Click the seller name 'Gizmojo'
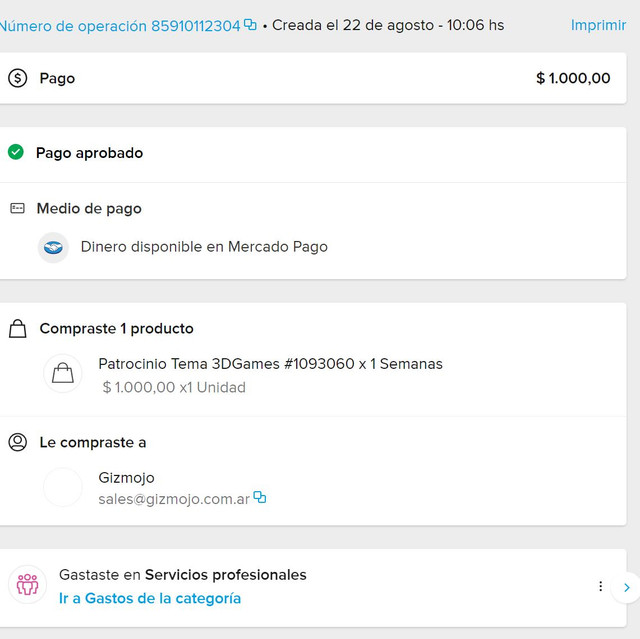Image resolution: width=640 pixels, height=639 pixels. [126, 478]
